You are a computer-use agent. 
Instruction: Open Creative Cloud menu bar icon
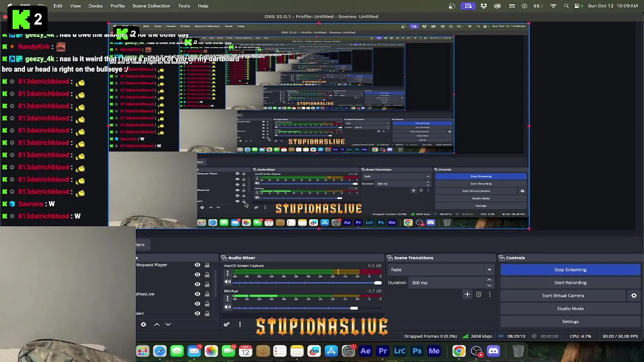(x=498, y=6)
